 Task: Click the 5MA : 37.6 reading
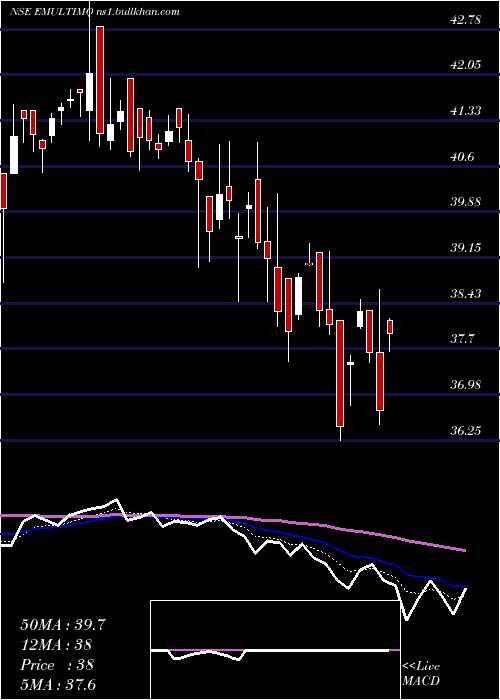[58, 685]
